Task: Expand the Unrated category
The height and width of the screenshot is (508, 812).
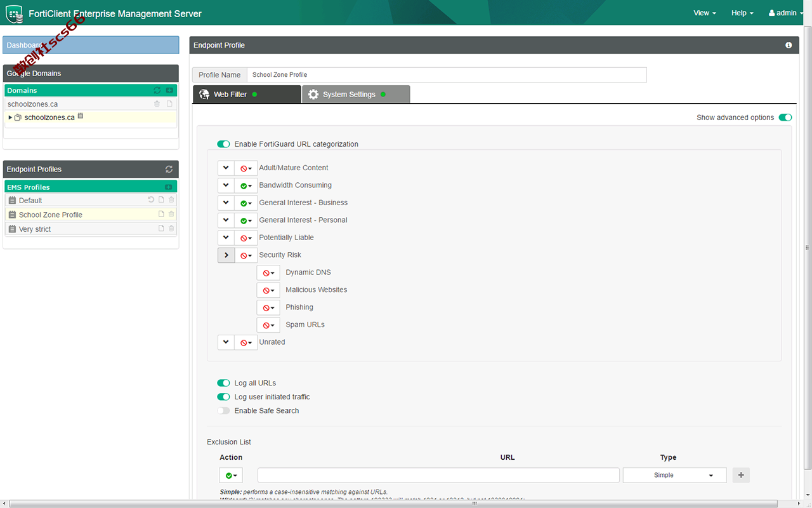Action: point(226,342)
